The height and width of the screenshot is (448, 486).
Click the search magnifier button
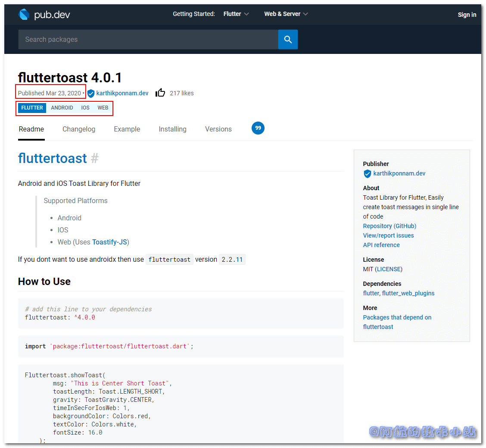[x=288, y=39]
